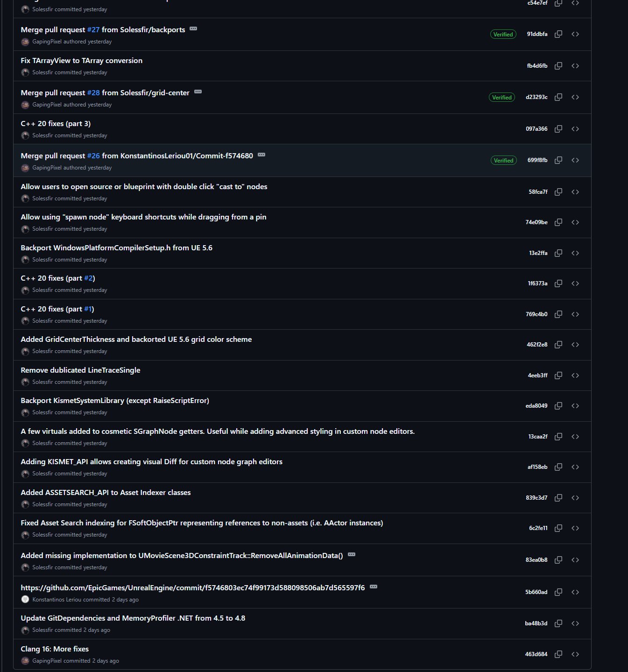
Task: Copy full SHA for commit 5b660ad
Action: [558, 592]
